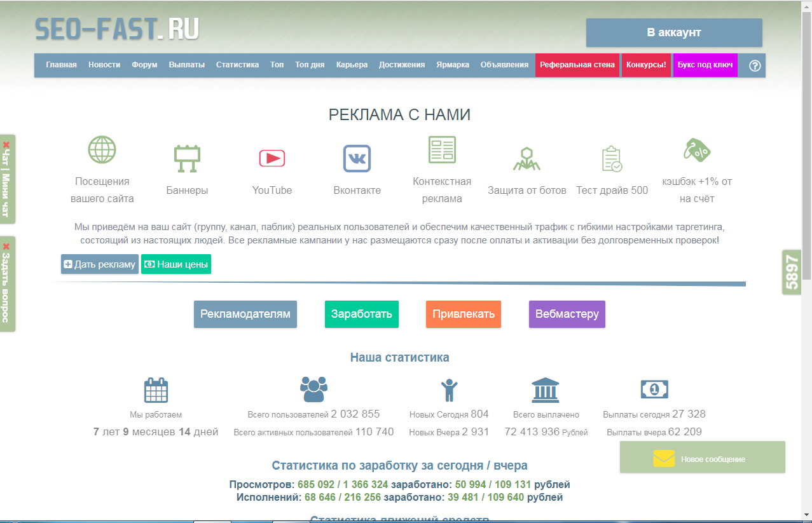This screenshot has height=523, width=812.
Task: Click the Контекстная реклама newspaper icon
Action: pos(442,150)
